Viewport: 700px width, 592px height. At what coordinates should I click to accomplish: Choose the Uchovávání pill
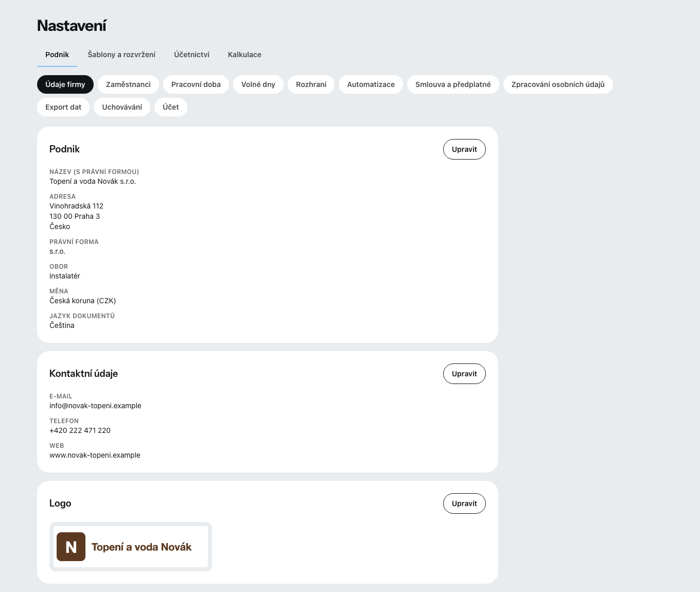[x=122, y=107]
